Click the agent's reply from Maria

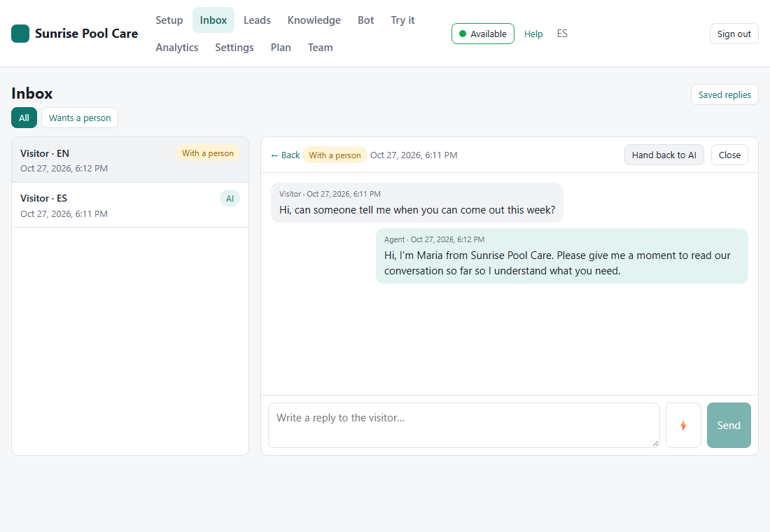click(x=562, y=256)
